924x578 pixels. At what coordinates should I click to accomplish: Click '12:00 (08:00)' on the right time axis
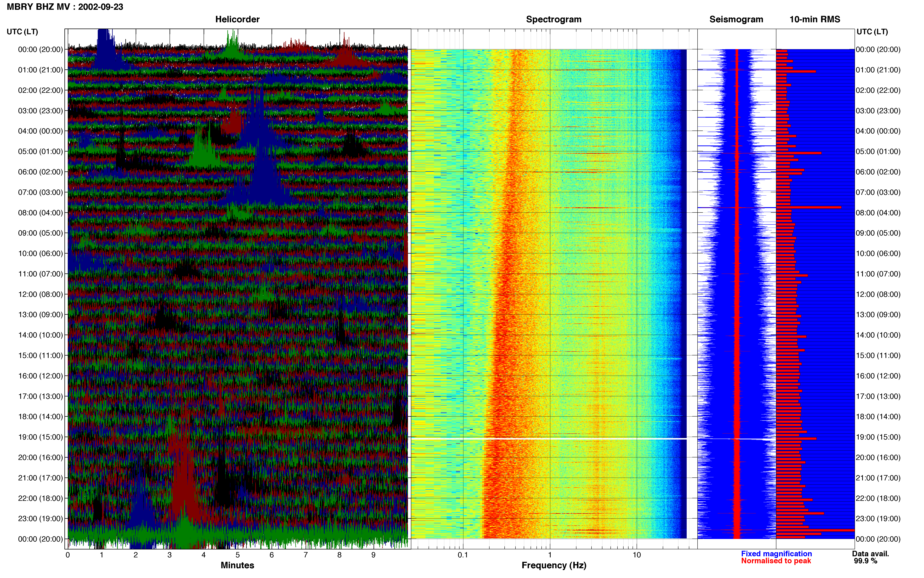click(878, 294)
